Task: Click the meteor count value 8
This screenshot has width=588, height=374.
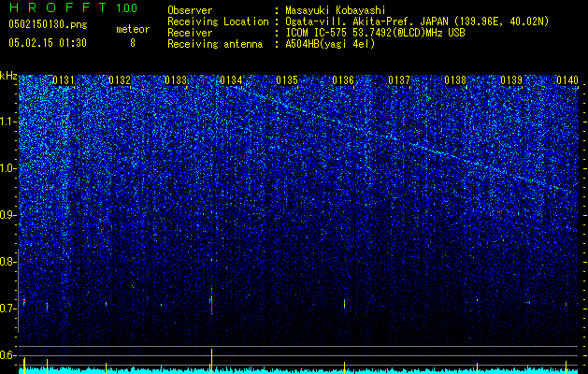Action: (133, 43)
